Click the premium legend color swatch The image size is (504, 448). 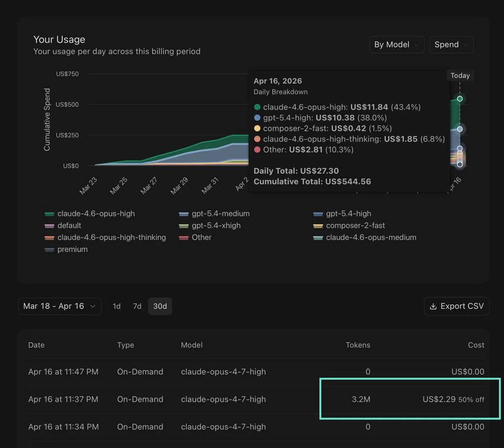coord(49,250)
